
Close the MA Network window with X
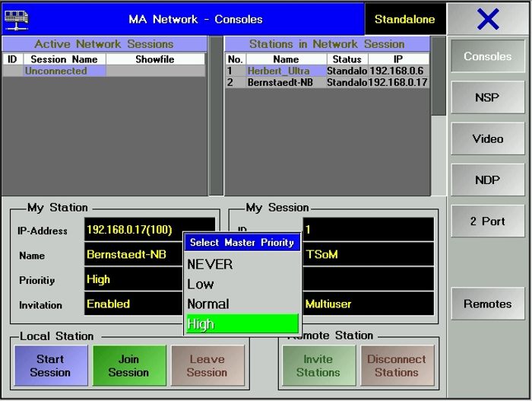click(x=487, y=19)
